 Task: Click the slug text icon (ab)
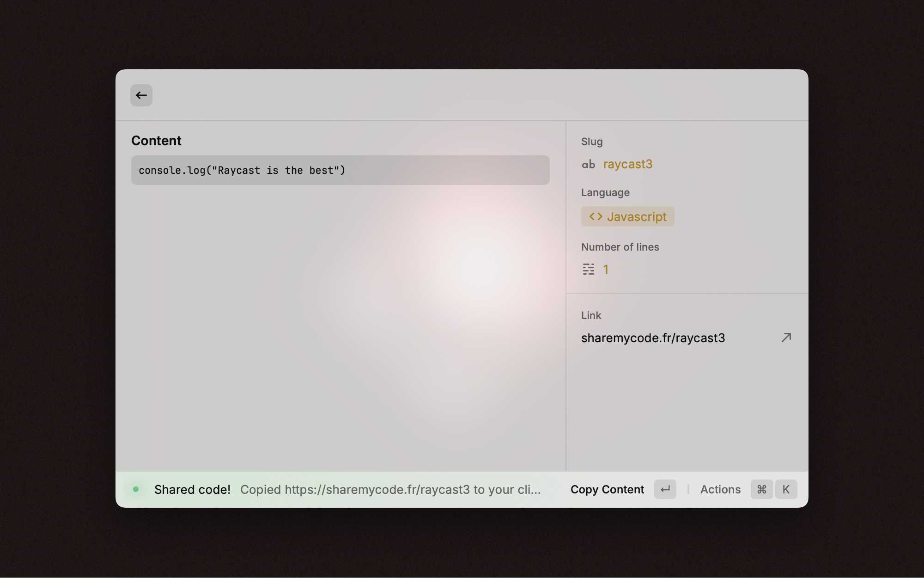(x=587, y=163)
